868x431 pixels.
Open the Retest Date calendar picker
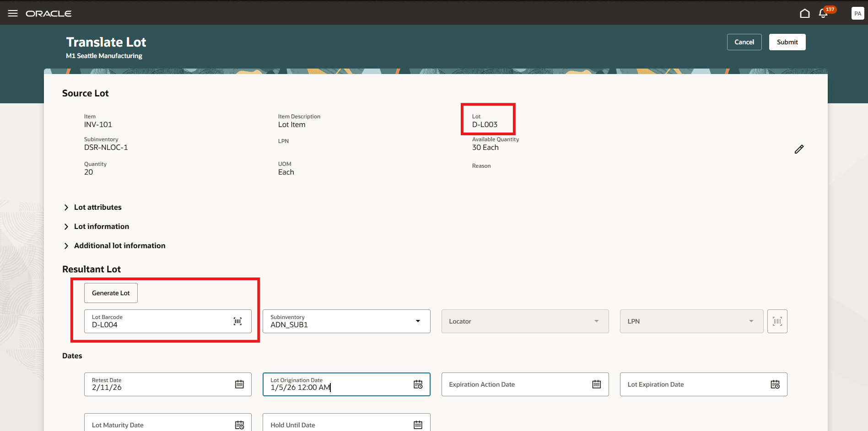240,384
